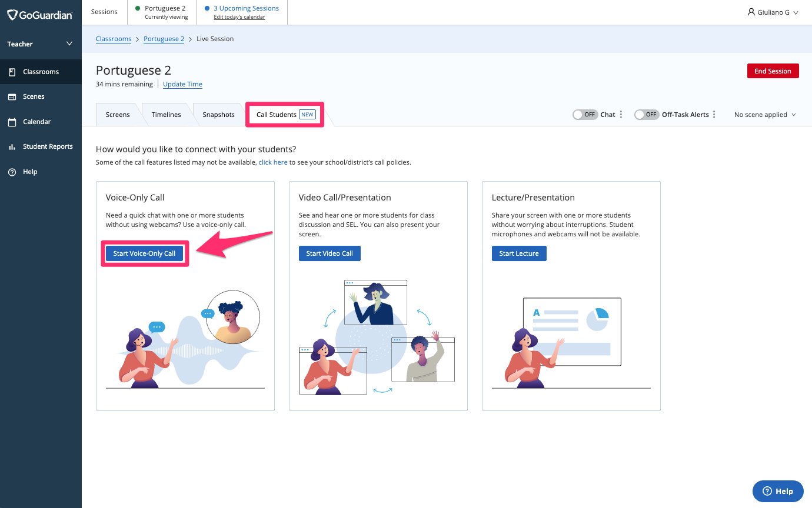This screenshot has height=508, width=812.
Task: Select the Call Students tab
Action: pyautogui.click(x=286, y=115)
